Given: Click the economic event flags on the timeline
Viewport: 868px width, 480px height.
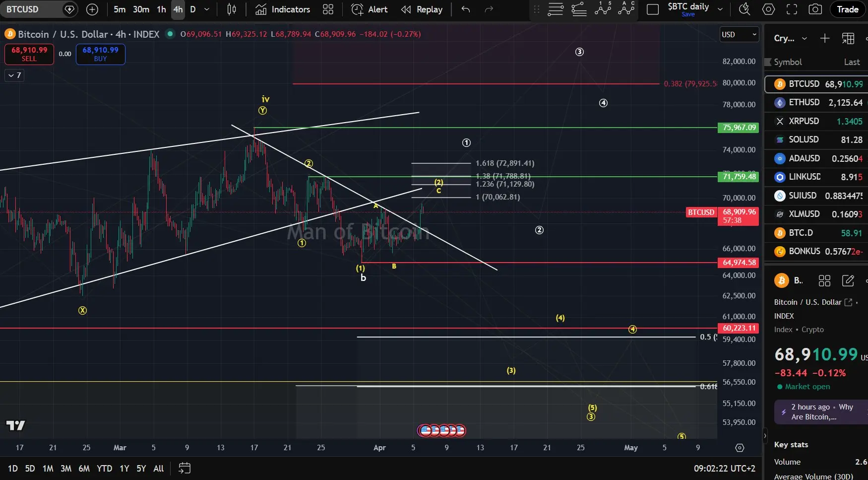Looking at the screenshot, I should 442,430.
